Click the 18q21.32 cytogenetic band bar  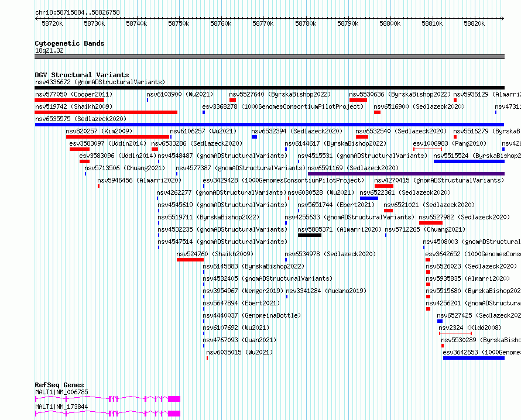click(269, 57)
